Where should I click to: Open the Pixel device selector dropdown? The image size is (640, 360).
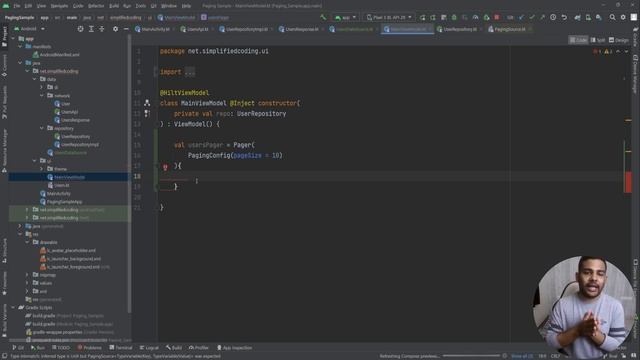(x=389, y=18)
